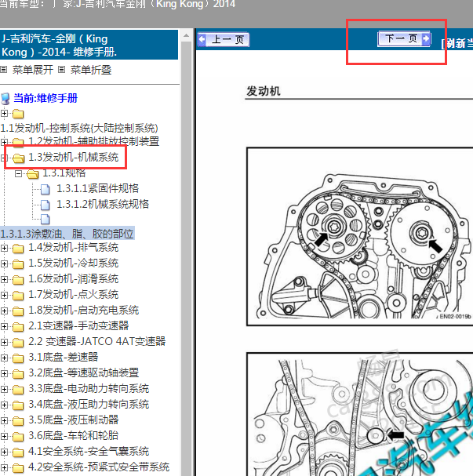Select 4.2安全系统-预紧式安全带系统 item
473x476 pixels.
coord(99,467)
